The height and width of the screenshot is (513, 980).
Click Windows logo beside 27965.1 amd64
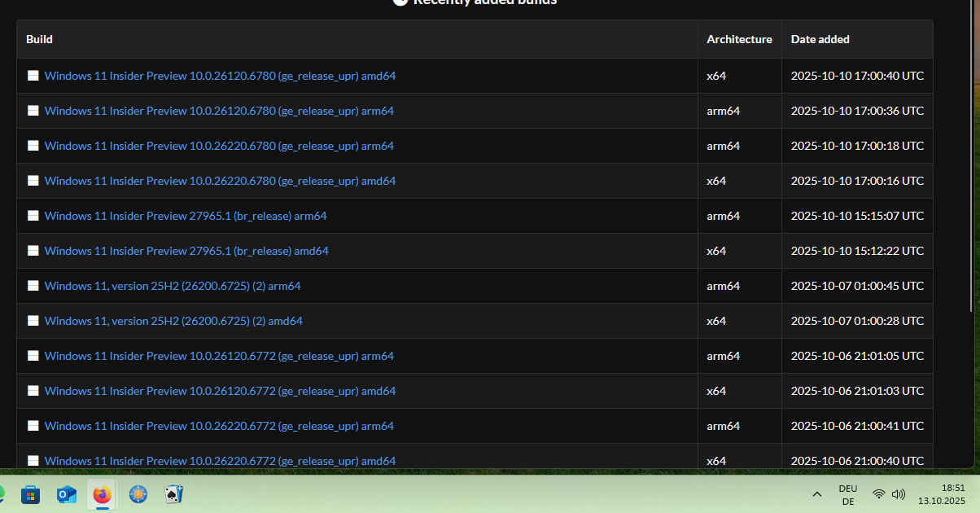[x=33, y=251]
